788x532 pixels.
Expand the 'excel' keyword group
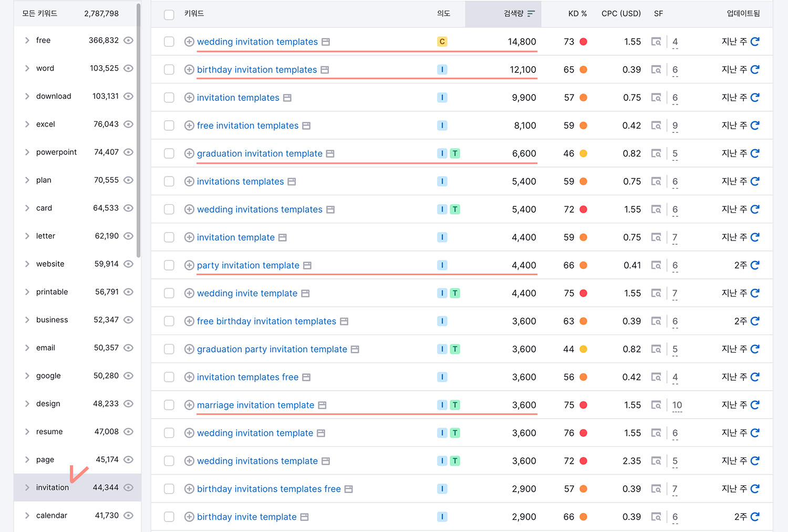click(27, 124)
